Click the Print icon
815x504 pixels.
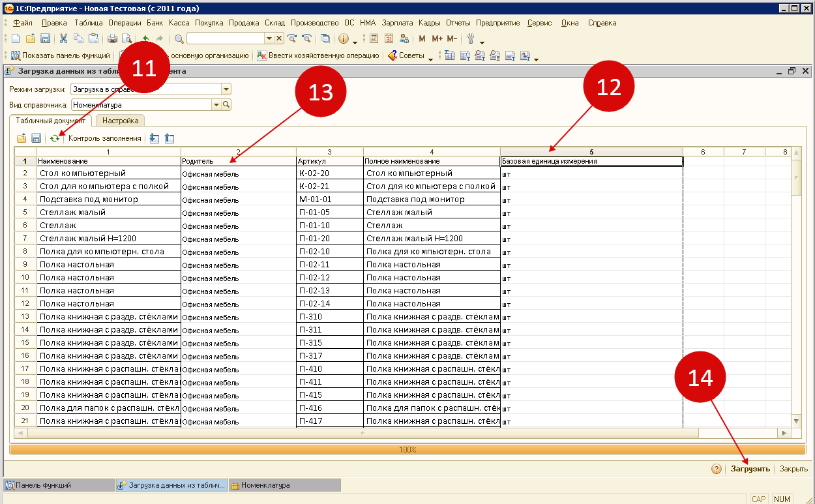[x=112, y=38]
